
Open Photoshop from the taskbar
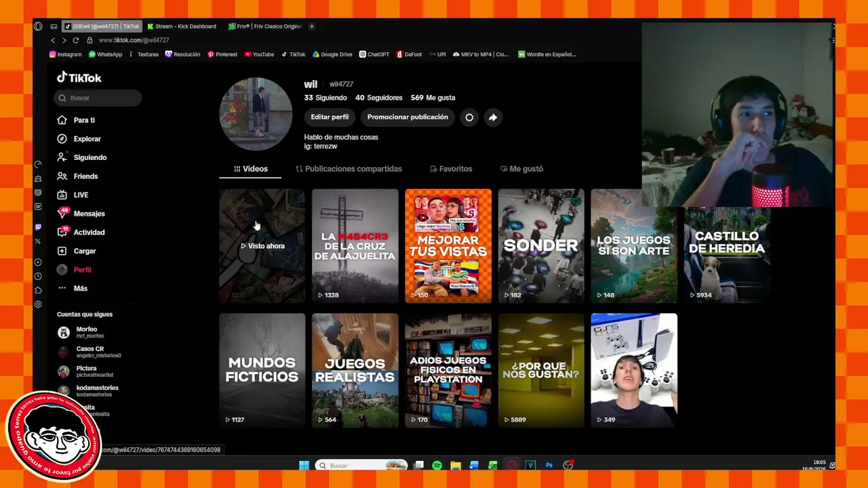[x=549, y=465]
